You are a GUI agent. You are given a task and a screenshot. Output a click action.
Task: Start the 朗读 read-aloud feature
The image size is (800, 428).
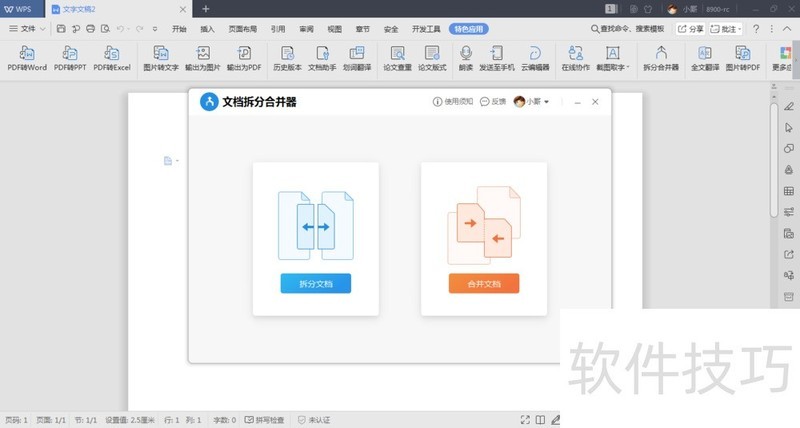tap(466, 58)
